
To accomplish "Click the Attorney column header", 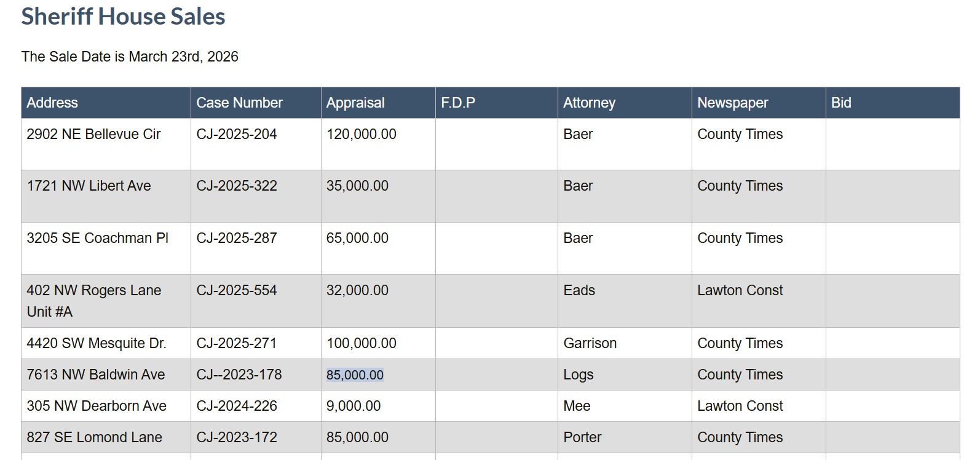I will tap(589, 103).
